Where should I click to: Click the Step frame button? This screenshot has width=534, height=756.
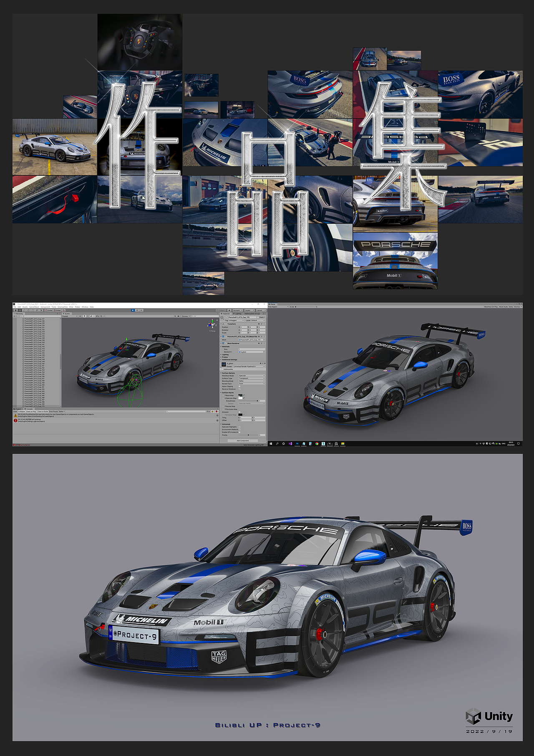pyautogui.click(x=141, y=310)
